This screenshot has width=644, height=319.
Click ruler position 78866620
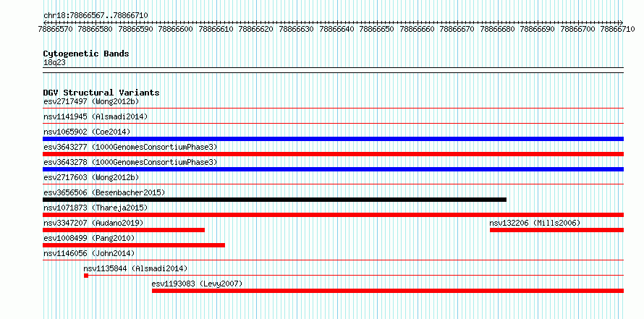tap(256, 29)
